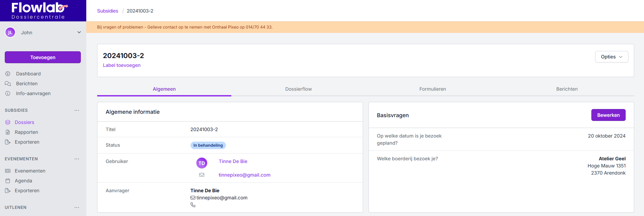Open Subsidies section more options
Viewport: 644px width, 216px height.
(77, 110)
